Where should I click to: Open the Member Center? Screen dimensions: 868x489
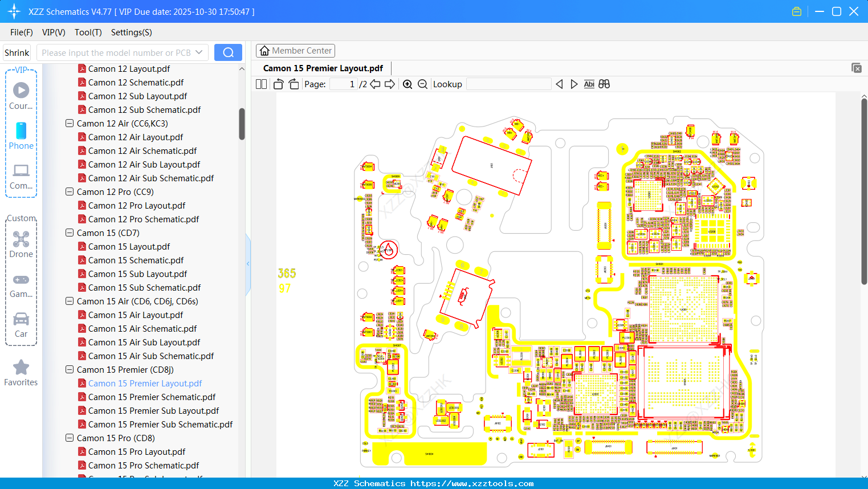click(x=295, y=51)
